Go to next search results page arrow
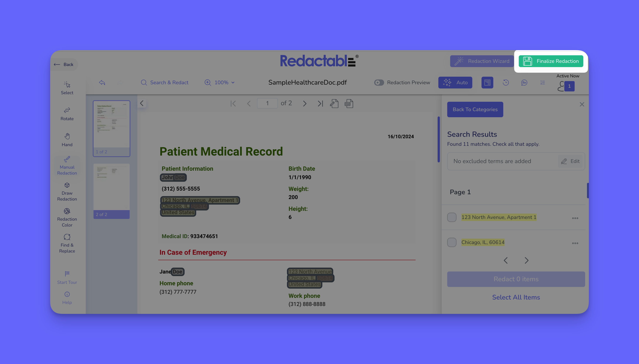This screenshot has width=639, height=364. click(x=527, y=260)
